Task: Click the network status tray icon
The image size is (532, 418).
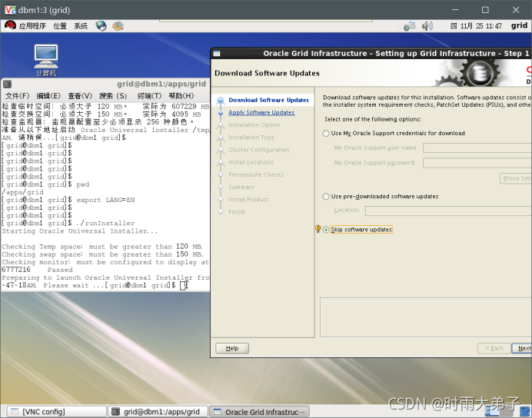Action: [x=409, y=26]
